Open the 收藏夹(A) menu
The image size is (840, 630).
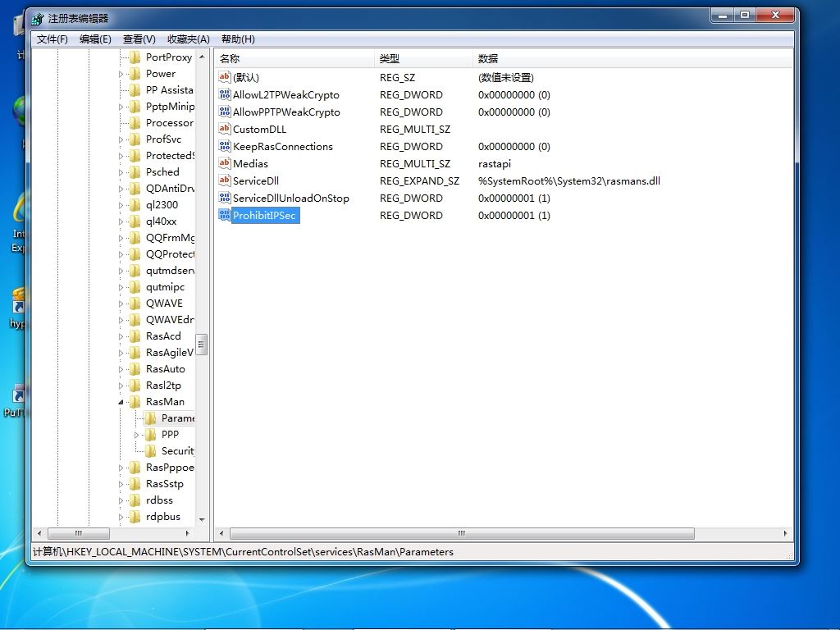point(189,39)
